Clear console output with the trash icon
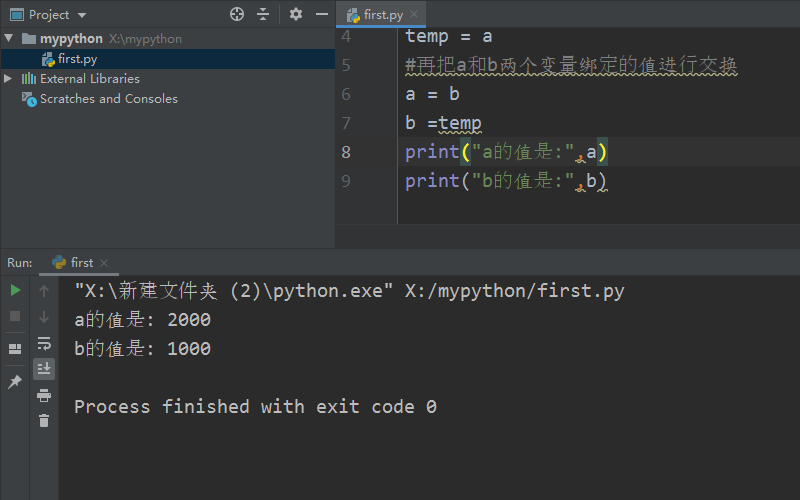 tap(44, 421)
